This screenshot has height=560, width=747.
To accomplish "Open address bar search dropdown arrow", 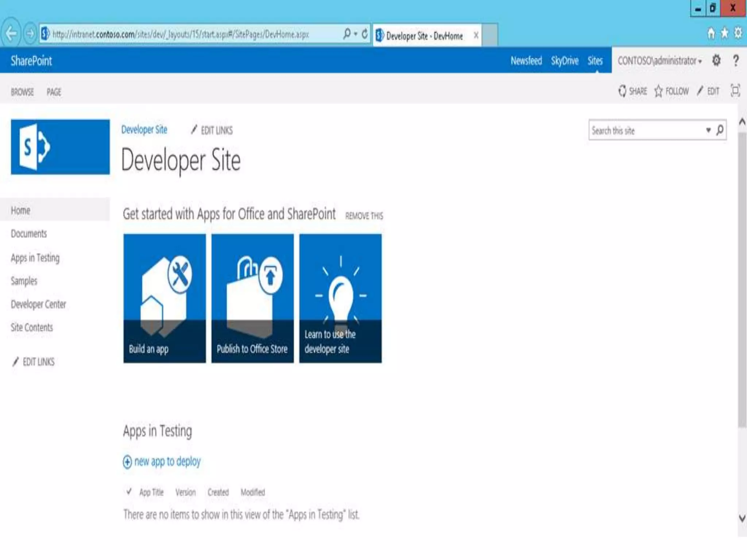I will click(356, 34).
